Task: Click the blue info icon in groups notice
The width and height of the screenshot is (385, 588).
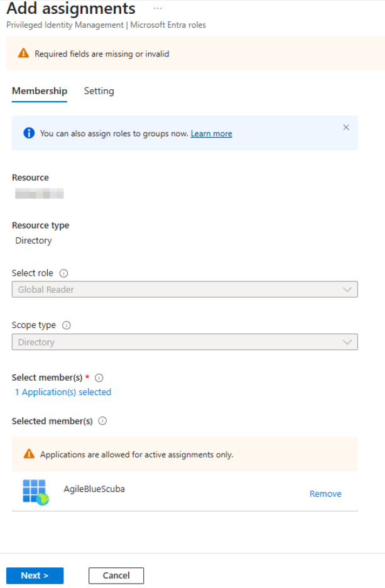Action: tap(28, 133)
